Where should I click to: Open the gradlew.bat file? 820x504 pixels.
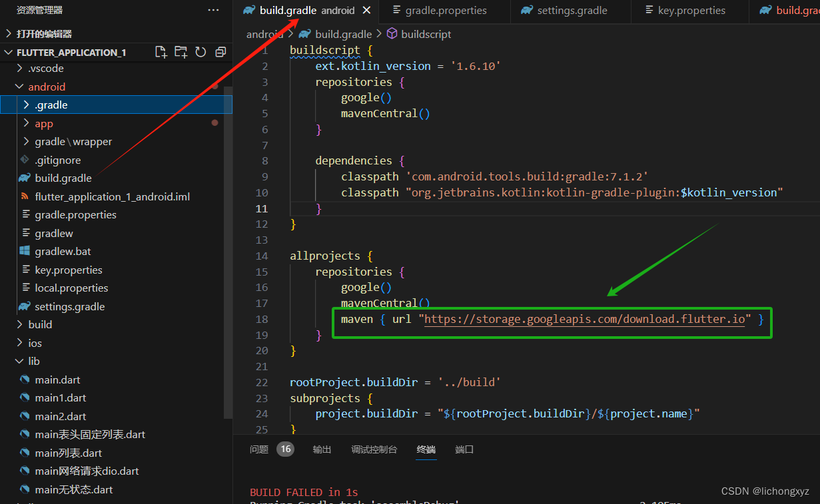pos(63,251)
